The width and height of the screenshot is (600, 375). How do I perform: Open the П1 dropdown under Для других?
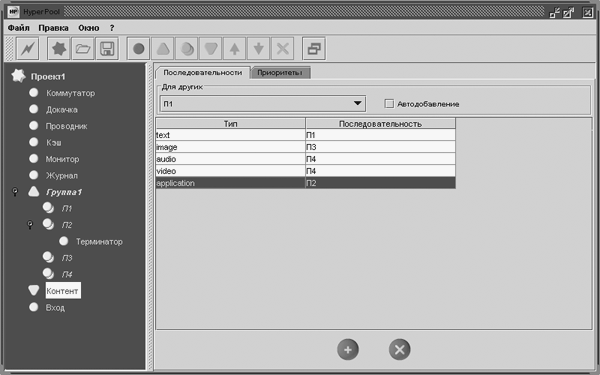(x=262, y=104)
